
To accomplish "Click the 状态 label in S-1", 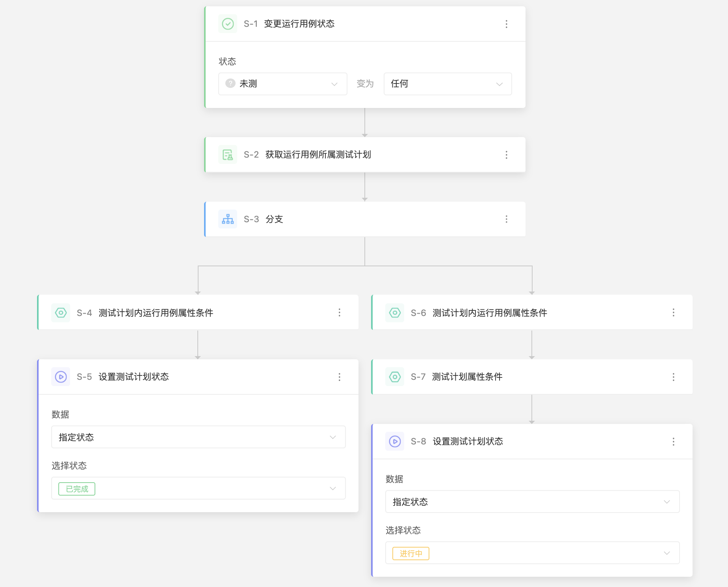I will tap(227, 61).
